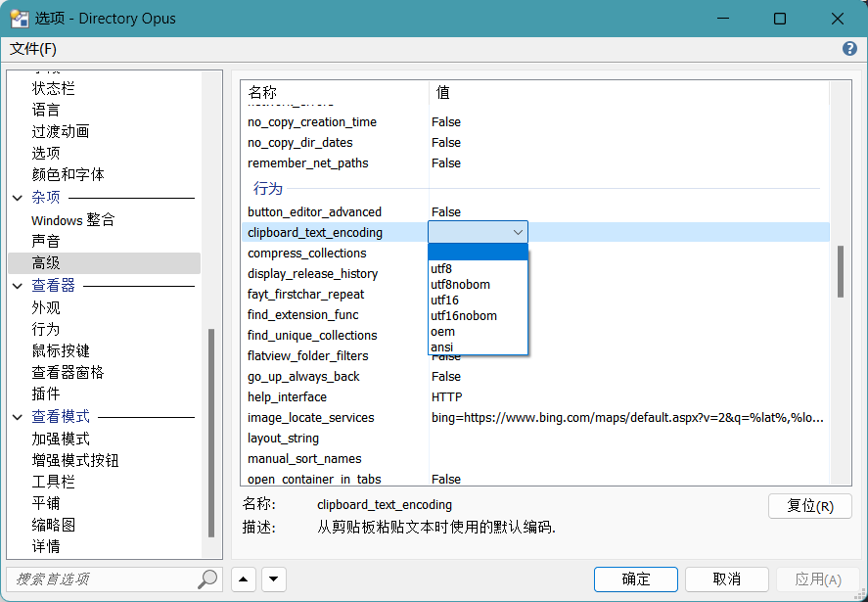868x602 pixels.
Task: Select 高级 in the left tree
Action: tap(46, 263)
